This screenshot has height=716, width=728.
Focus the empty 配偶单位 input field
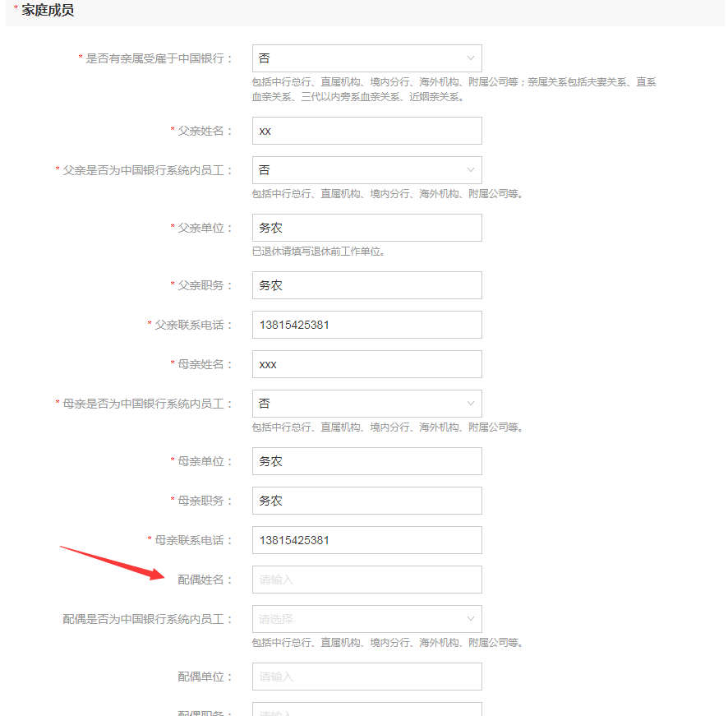pos(366,677)
